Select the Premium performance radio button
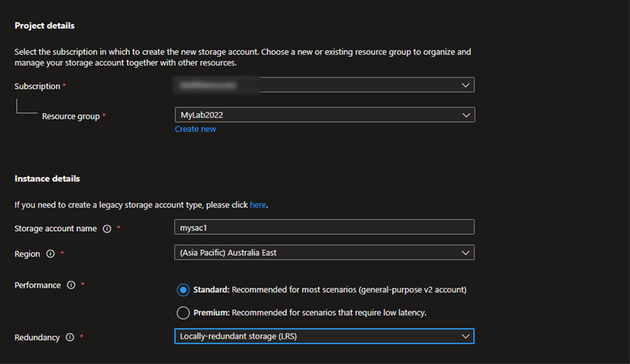 183,313
